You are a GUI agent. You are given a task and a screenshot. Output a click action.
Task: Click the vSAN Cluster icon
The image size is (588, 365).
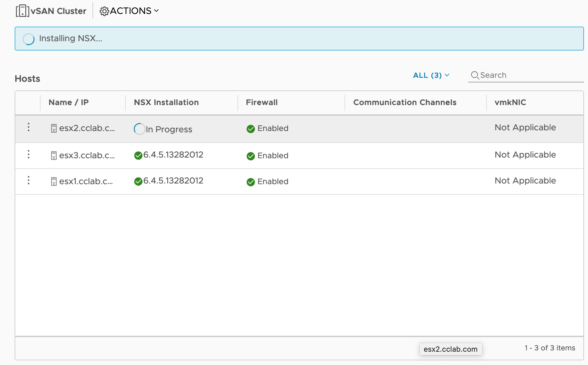(22, 11)
